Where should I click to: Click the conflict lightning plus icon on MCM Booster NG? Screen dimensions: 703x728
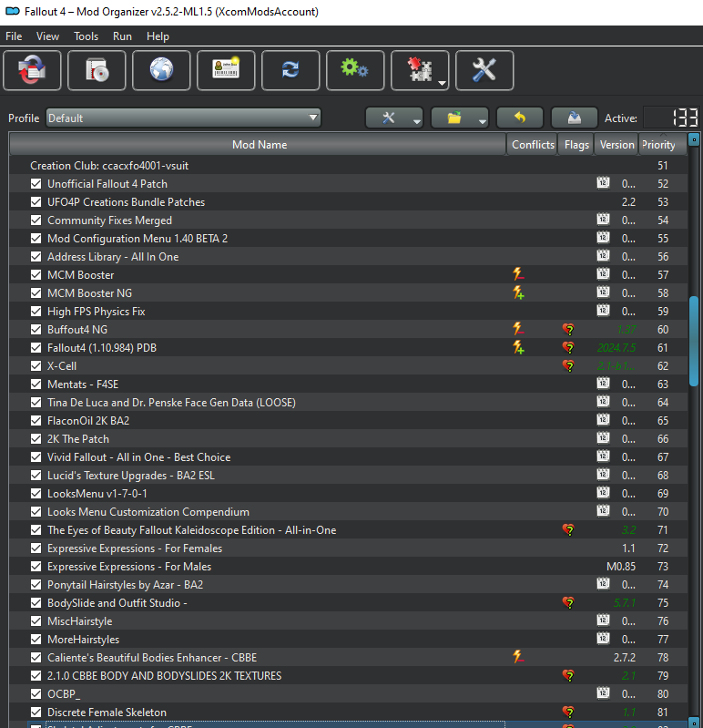click(x=518, y=292)
